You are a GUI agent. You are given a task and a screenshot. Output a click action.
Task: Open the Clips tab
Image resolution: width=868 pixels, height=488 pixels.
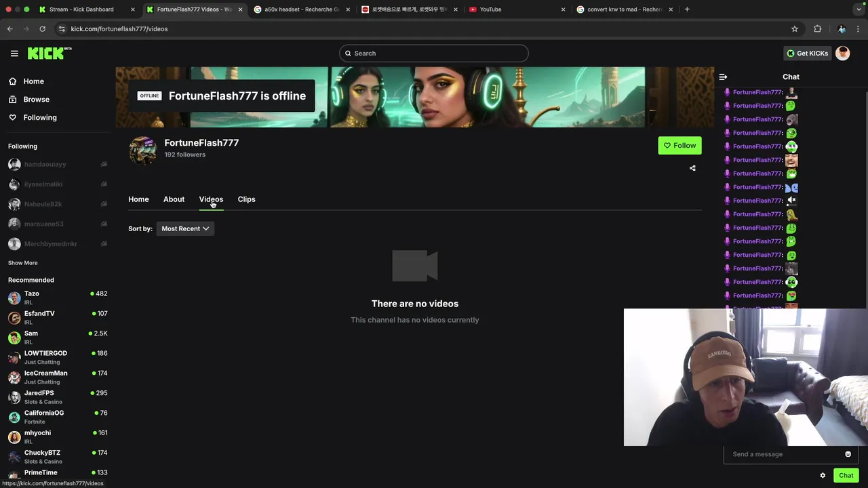pos(246,199)
